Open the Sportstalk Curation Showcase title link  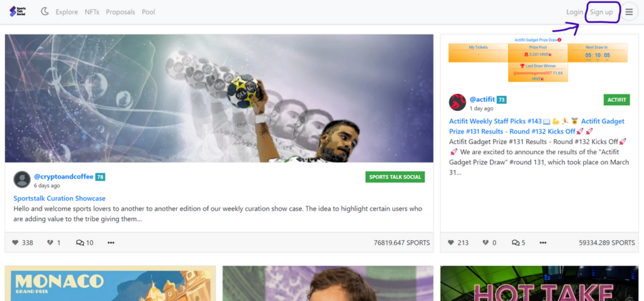coord(60,198)
